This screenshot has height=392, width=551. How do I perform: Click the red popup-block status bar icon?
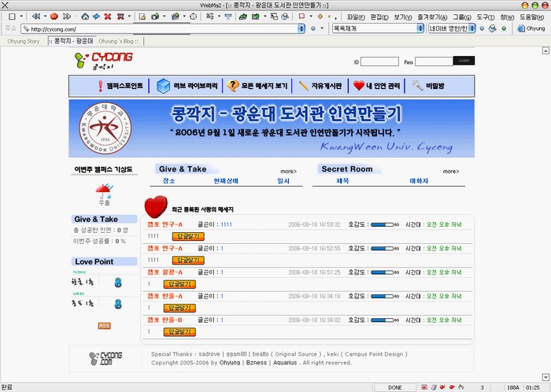tap(424, 387)
